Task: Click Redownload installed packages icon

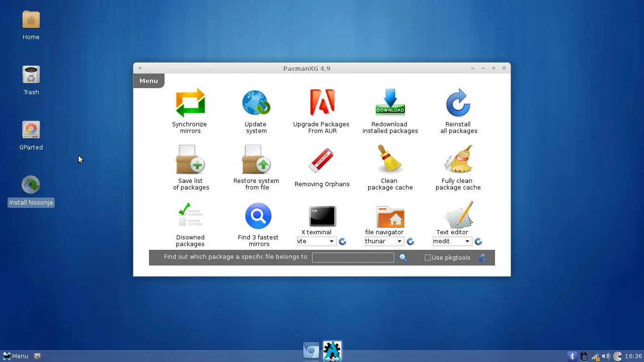Action: point(390,103)
